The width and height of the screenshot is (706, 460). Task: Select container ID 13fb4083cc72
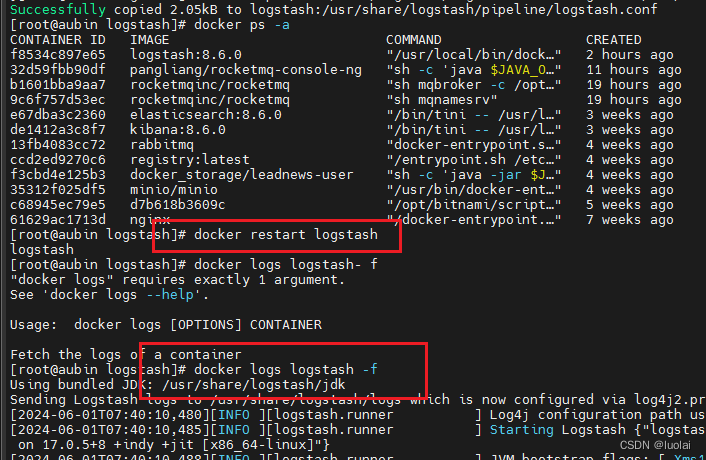[x=58, y=145]
